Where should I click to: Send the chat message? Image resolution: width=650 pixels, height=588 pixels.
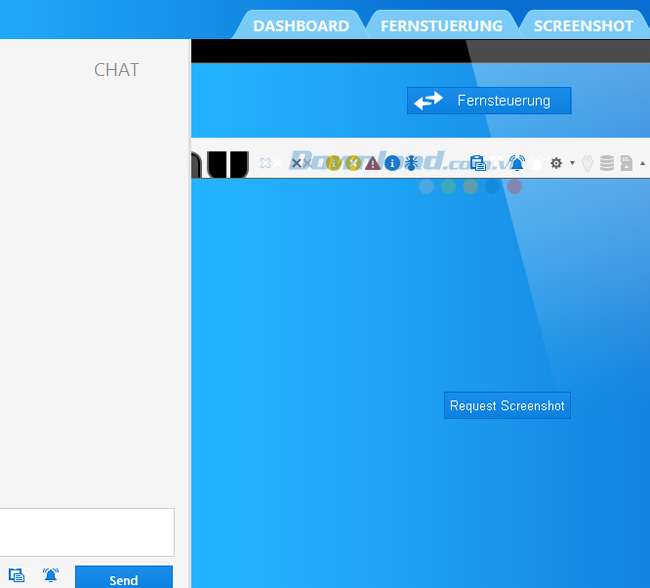(x=124, y=577)
